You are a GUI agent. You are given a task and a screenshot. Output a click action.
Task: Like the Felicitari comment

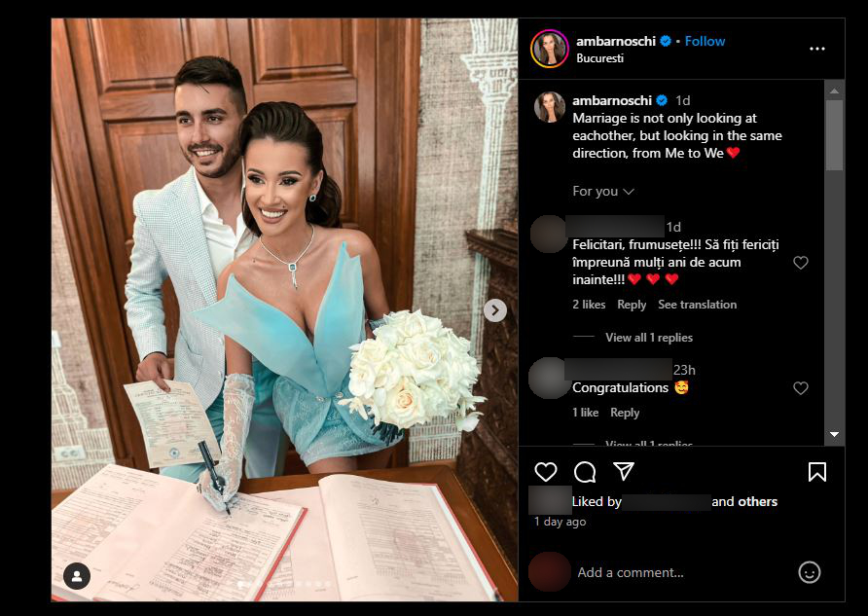[x=801, y=263]
